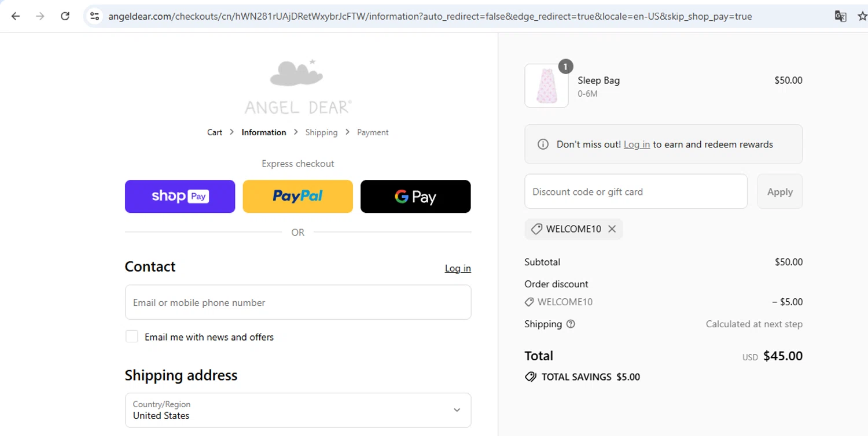Check out with Google Pay
The width and height of the screenshot is (868, 436).
(415, 197)
